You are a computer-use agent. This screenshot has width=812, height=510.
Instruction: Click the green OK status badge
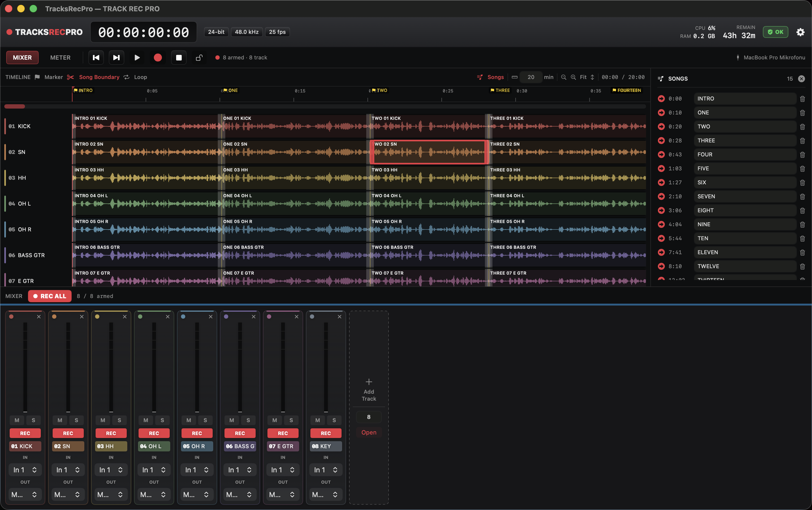tap(775, 32)
